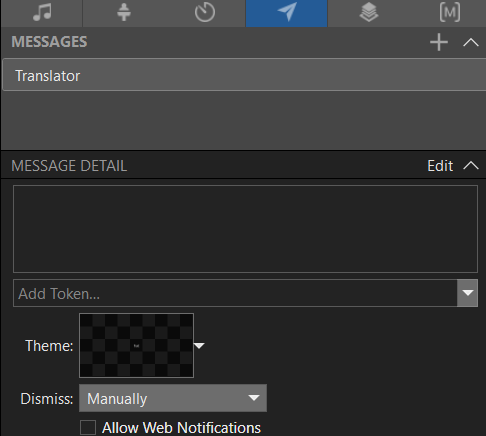The image size is (486, 436).
Task: Click the Add Token field
Action: click(235, 293)
